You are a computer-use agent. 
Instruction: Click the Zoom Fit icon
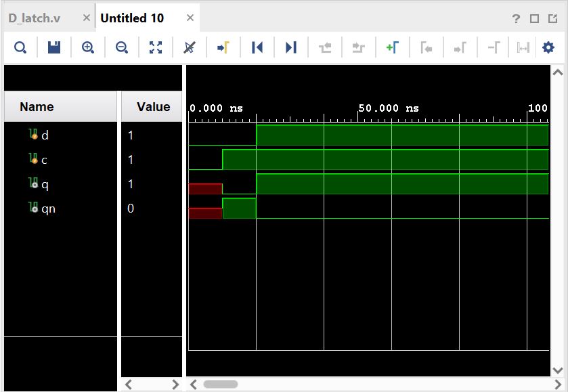pos(156,47)
